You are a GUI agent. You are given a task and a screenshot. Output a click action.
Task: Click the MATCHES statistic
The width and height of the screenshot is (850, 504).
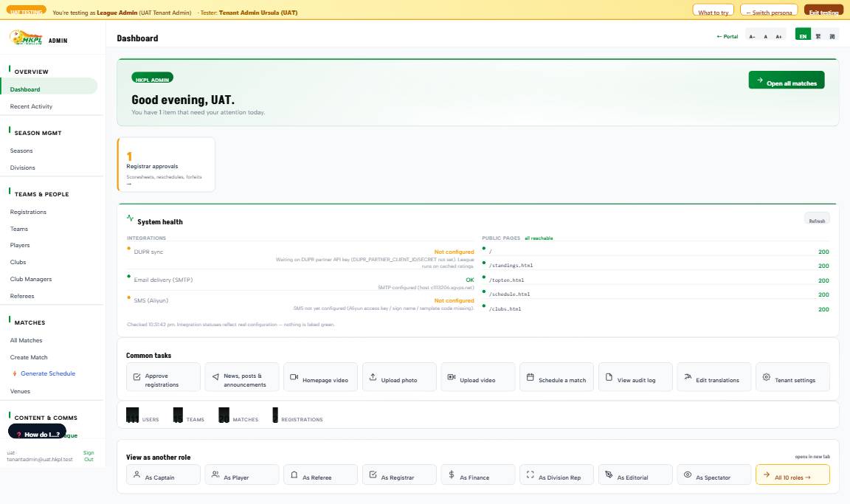pyautogui.click(x=238, y=415)
